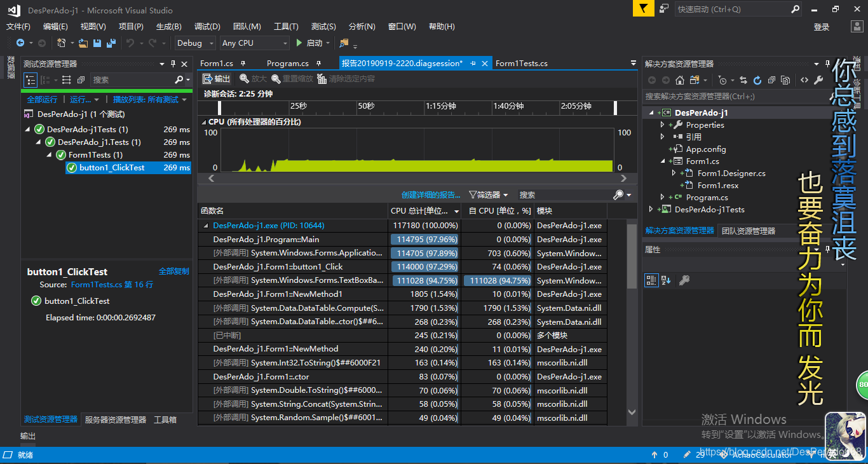Click alphabetical sort icon in Properties panel
The image size is (868, 464).
coord(666,280)
